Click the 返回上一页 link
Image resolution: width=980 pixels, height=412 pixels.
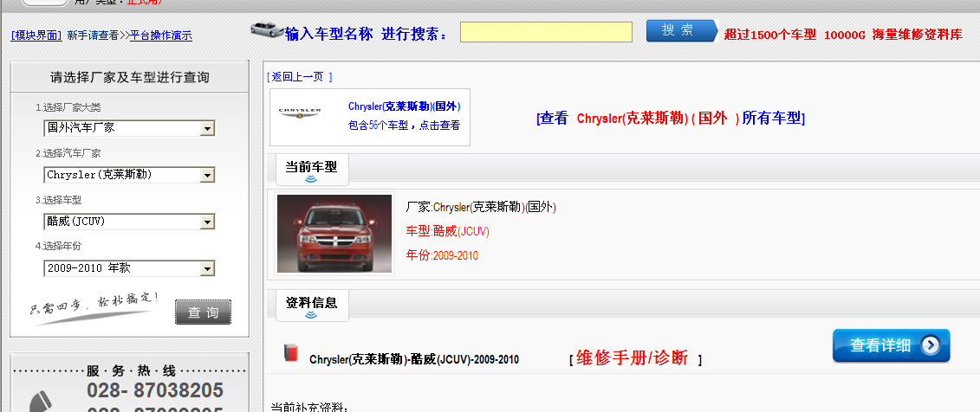click(x=300, y=77)
